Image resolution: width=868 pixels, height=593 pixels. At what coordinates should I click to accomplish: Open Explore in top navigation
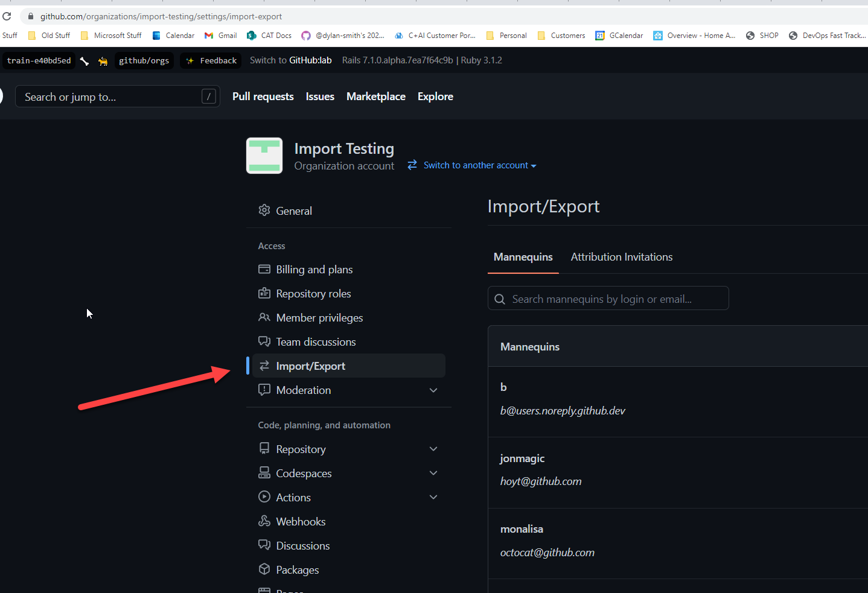coord(435,97)
